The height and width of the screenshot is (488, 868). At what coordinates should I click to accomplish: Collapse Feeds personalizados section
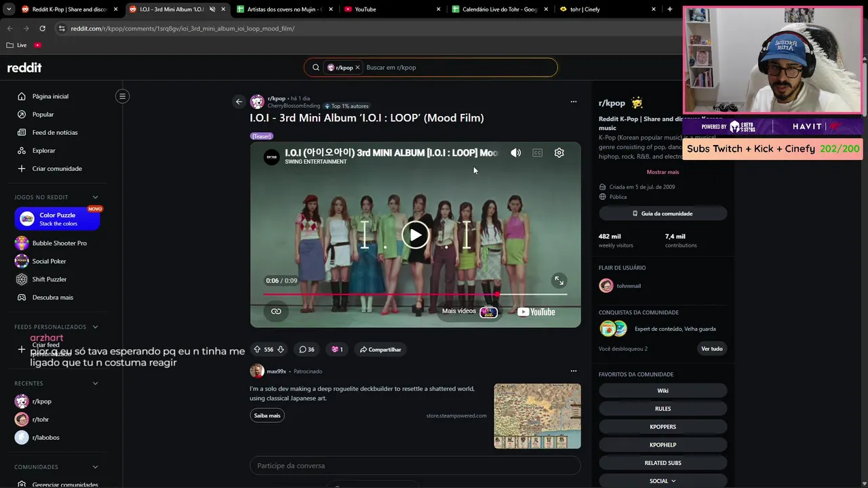click(95, 327)
